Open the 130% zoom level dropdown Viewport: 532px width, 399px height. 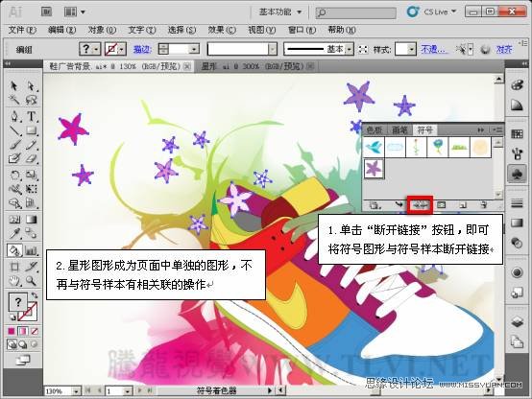click(76, 391)
